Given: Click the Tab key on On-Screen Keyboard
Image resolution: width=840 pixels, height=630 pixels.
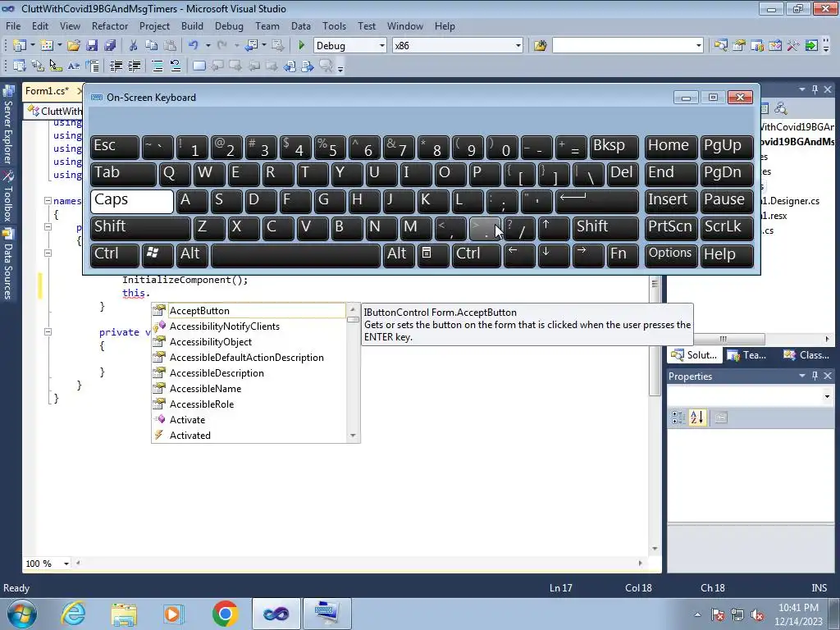Looking at the screenshot, I should coord(123,175).
